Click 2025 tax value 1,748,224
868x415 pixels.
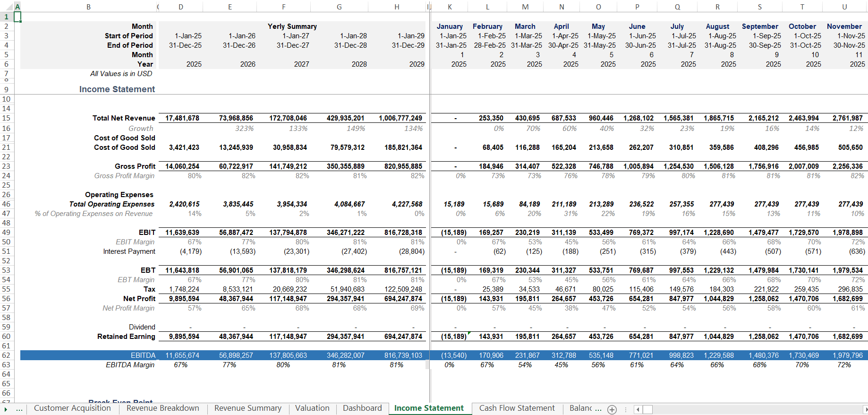tap(184, 289)
